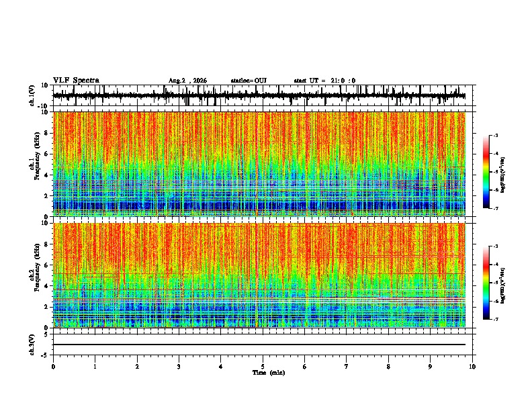The image size is (532, 411).
Task: Pick the ch.1 spectrogram color scale bar
Action: coord(486,172)
